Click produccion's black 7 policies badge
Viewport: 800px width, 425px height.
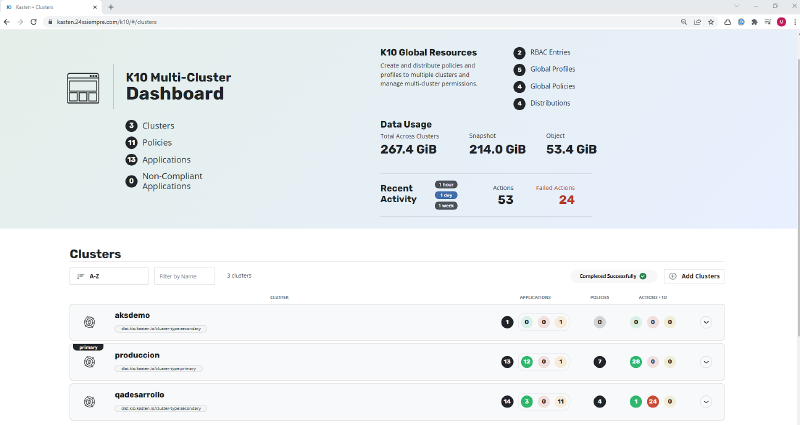coord(599,362)
